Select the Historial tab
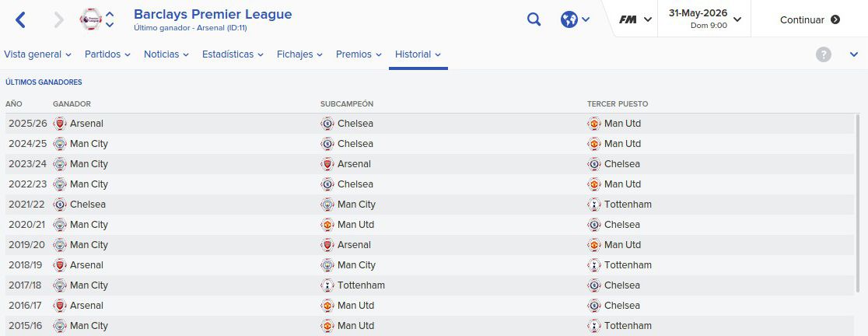The image size is (868, 336). [418, 54]
